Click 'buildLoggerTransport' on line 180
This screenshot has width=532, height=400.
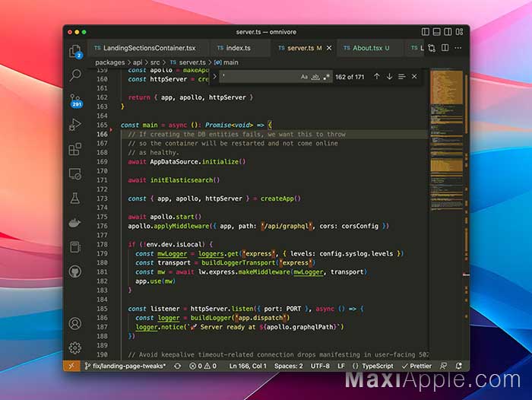pos(238,263)
